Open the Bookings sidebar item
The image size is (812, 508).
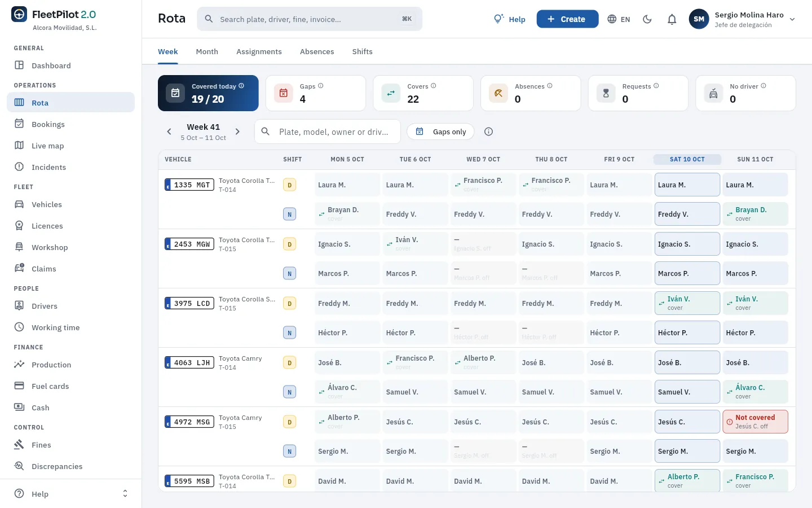pos(70,124)
